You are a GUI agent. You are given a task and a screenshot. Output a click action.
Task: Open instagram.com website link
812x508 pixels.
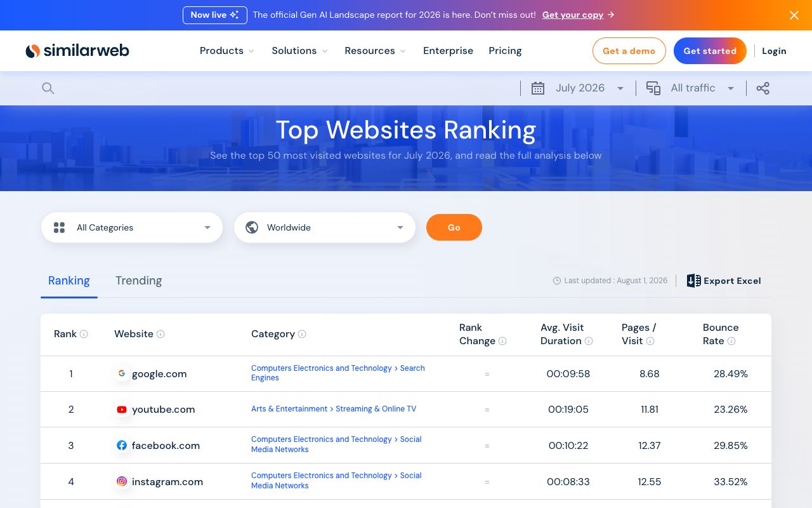point(167,481)
